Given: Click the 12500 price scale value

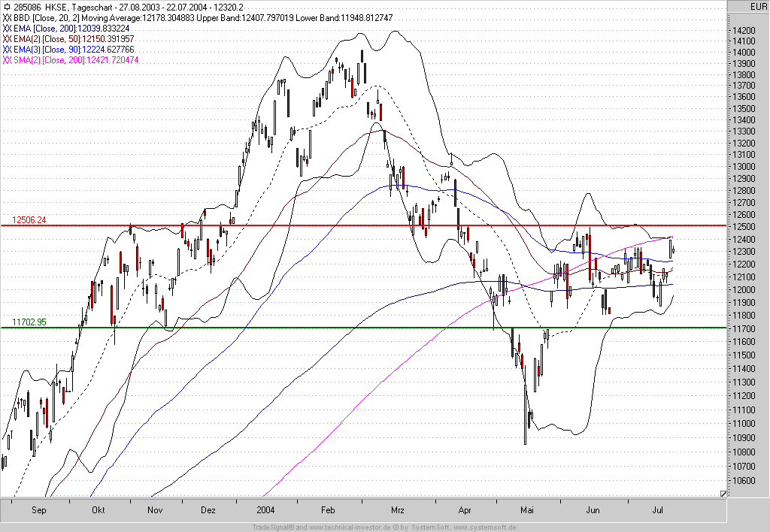Looking at the screenshot, I should tap(744, 227).
